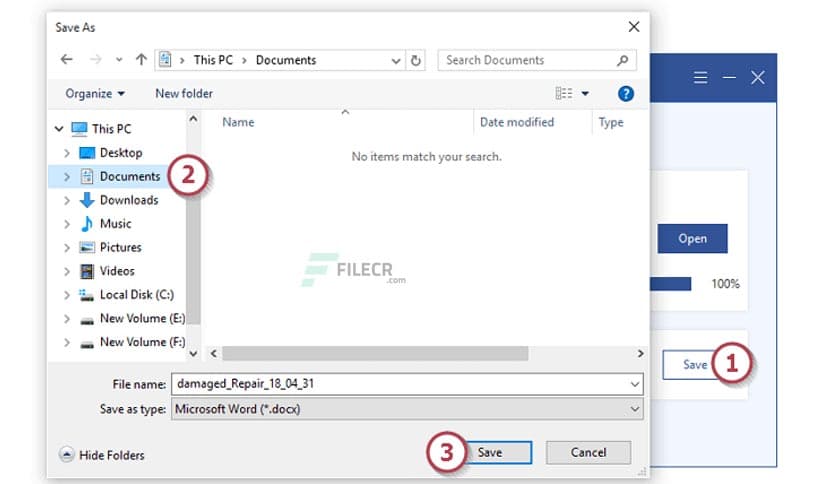Expand the Local Disk (C:) node
Viewport: 836px width, 484px height.
point(67,295)
